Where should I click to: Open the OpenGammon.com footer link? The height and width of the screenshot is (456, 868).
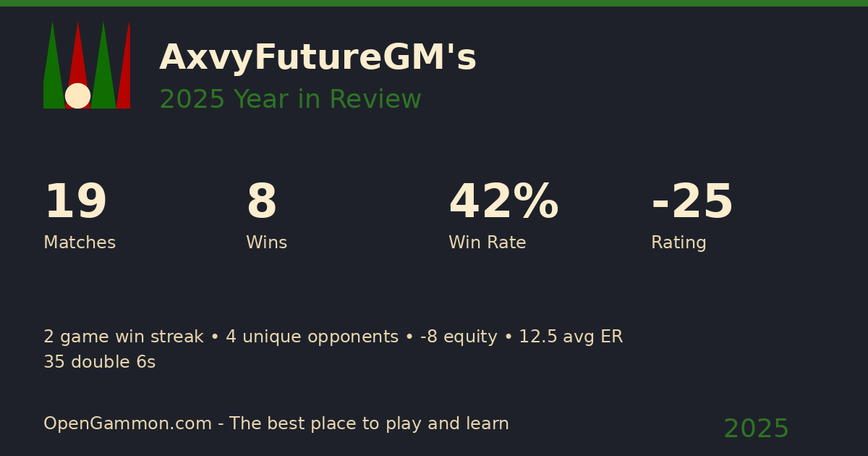(126, 424)
